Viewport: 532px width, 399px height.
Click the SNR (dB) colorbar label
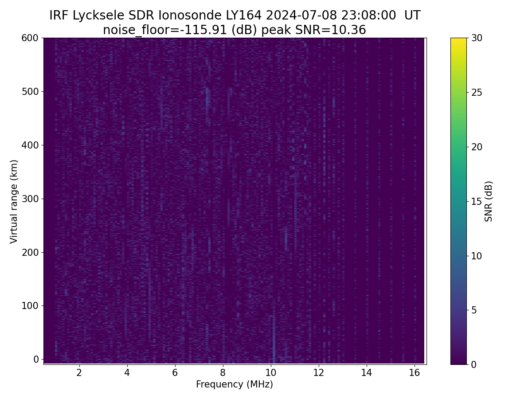coord(489,201)
